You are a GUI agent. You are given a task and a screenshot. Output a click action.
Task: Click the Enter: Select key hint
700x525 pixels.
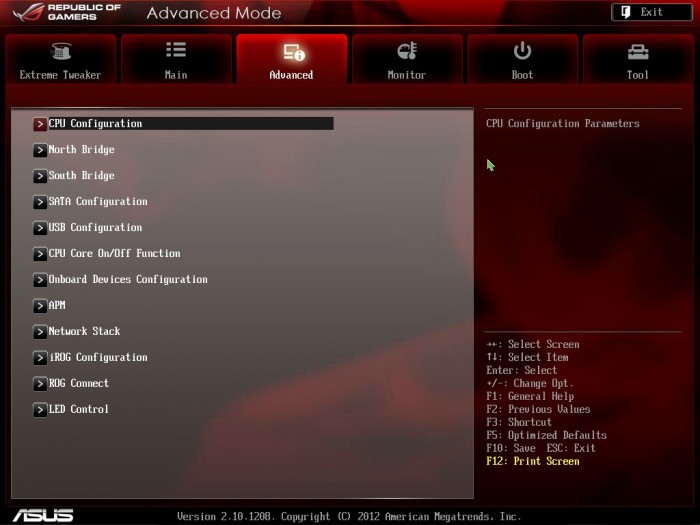pyautogui.click(x=521, y=370)
